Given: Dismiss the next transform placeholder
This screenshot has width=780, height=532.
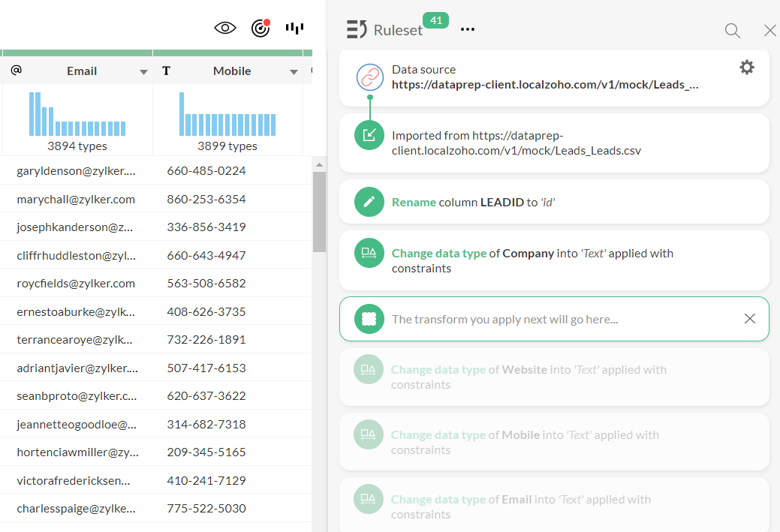Looking at the screenshot, I should (750, 319).
